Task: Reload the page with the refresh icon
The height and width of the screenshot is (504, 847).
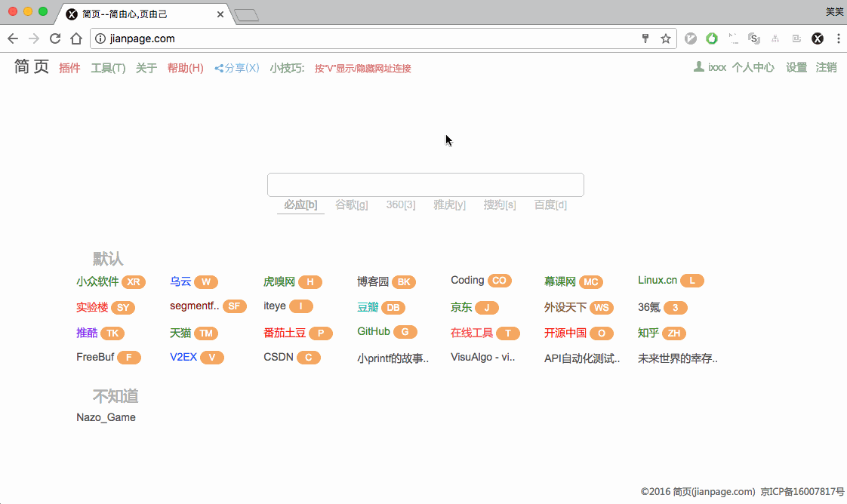Action: coord(55,38)
